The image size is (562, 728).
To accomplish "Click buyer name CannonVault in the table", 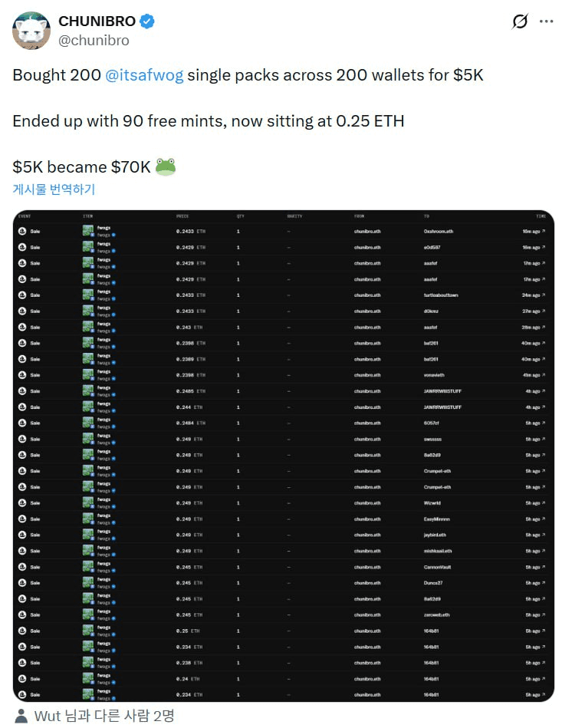I will [x=439, y=567].
